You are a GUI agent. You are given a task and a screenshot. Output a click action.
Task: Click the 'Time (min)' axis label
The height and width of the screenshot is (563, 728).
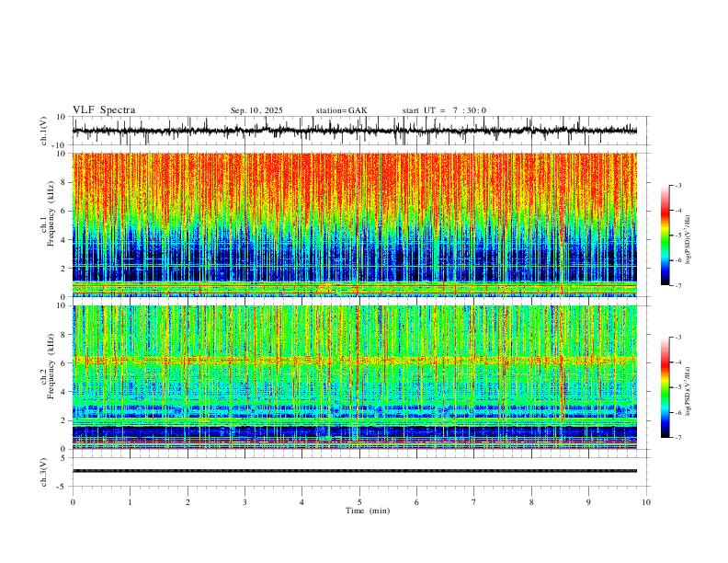[x=368, y=511]
